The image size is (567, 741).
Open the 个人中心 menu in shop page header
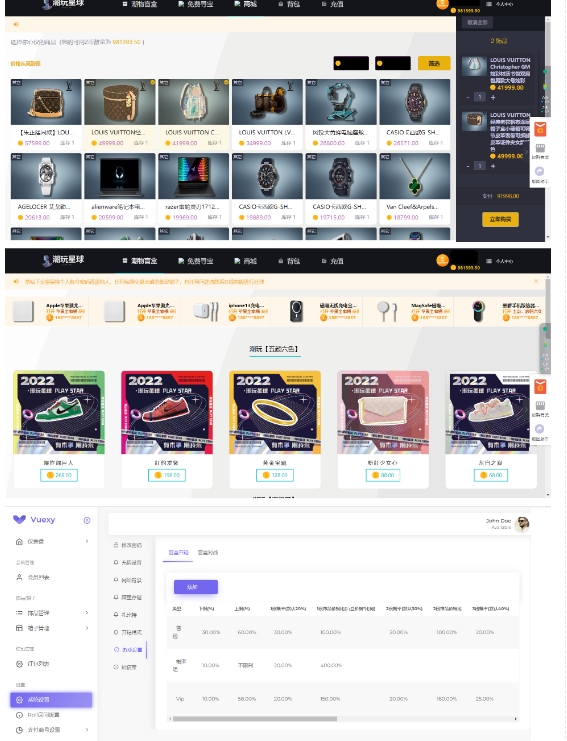point(500,4)
